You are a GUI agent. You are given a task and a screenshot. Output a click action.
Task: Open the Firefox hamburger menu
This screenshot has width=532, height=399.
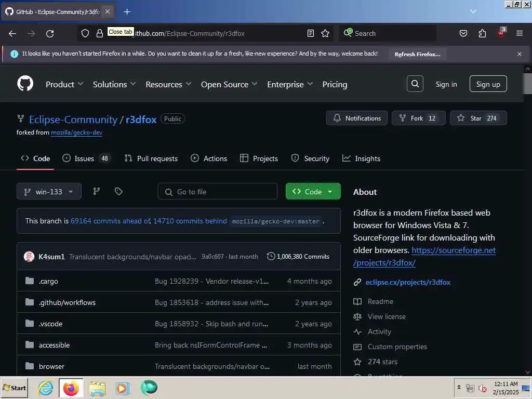(519, 33)
